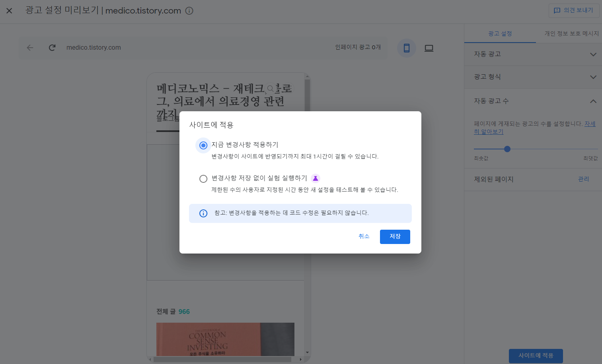Viewport: 602px width, 364px height.
Task: Switch preview to mobile device icon
Action: click(x=407, y=48)
